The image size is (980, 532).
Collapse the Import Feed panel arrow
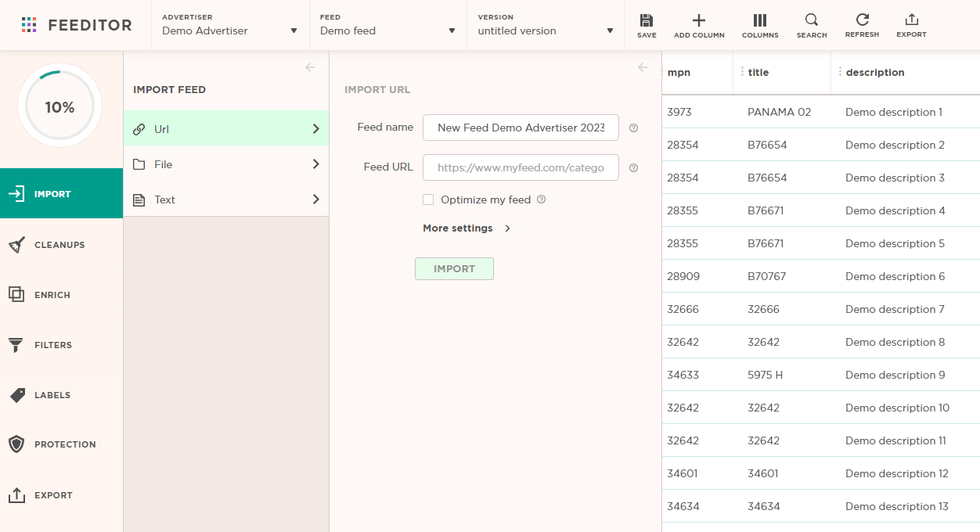click(310, 67)
